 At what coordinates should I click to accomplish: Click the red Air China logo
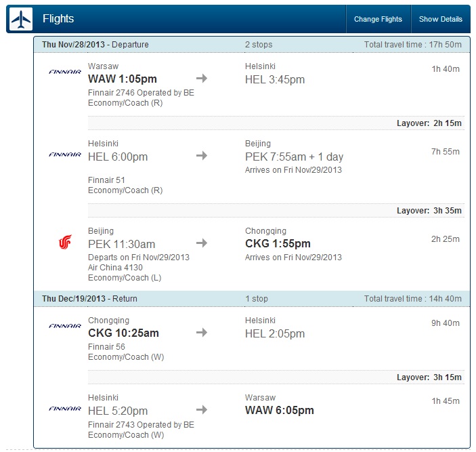click(65, 242)
